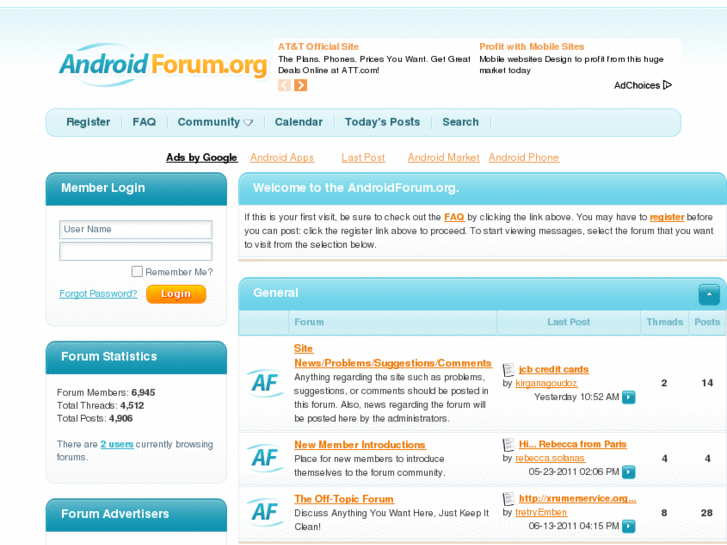View kirganagoudoz user profile

tap(546, 383)
